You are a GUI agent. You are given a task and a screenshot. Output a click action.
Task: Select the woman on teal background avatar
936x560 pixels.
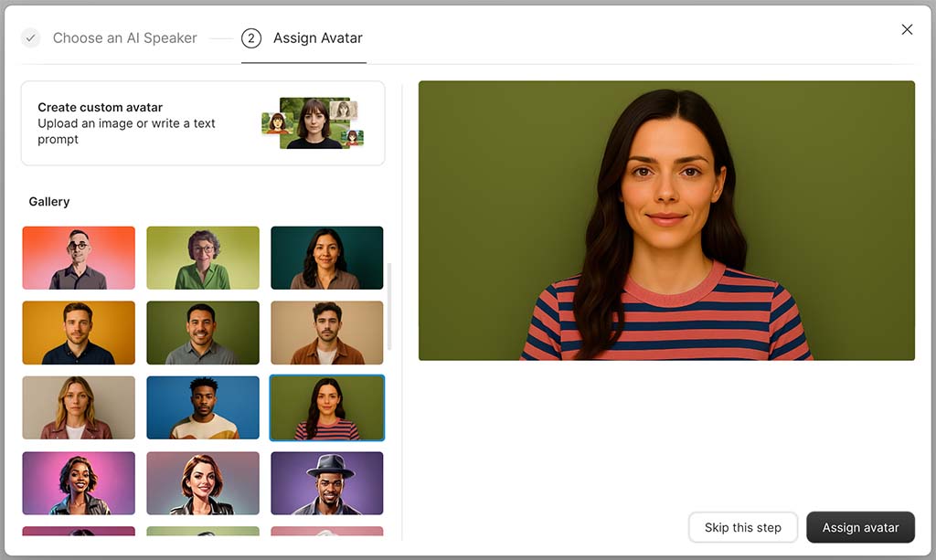tap(326, 258)
